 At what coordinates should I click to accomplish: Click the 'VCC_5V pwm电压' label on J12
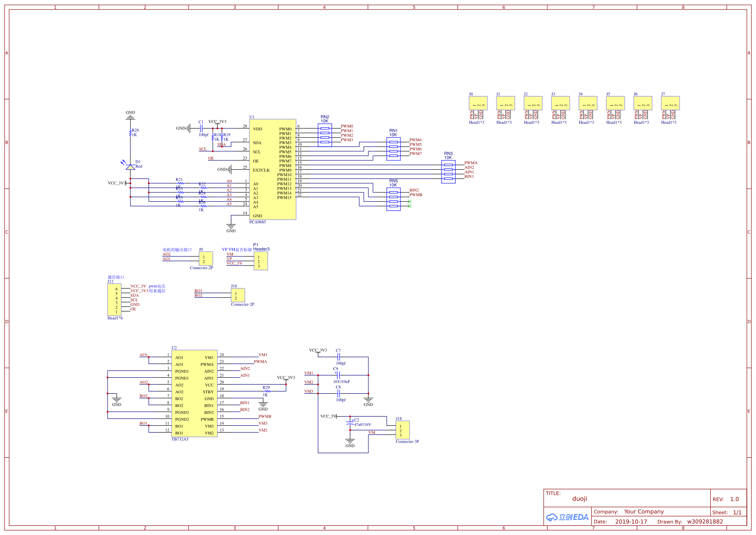pyautogui.click(x=148, y=286)
